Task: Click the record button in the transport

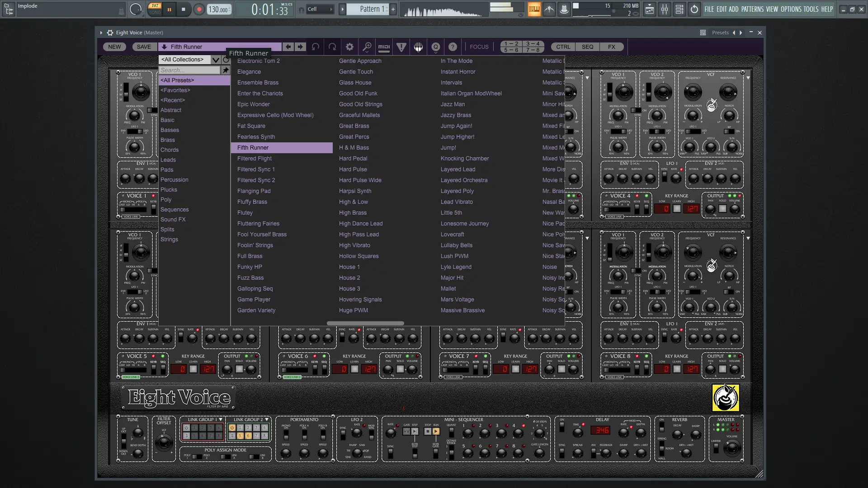Action: tap(199, 9)
